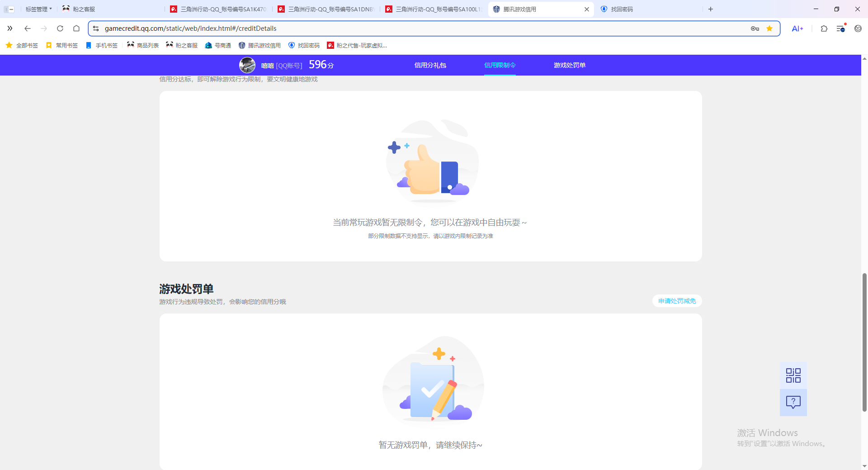The image size is (868, 470).
Task: Open the 号商通 bookmark
Action: (217, 45)
